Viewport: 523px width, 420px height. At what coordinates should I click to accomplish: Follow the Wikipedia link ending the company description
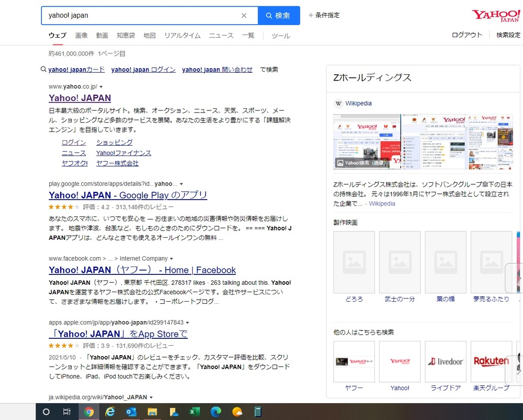[x=382, y=204]
